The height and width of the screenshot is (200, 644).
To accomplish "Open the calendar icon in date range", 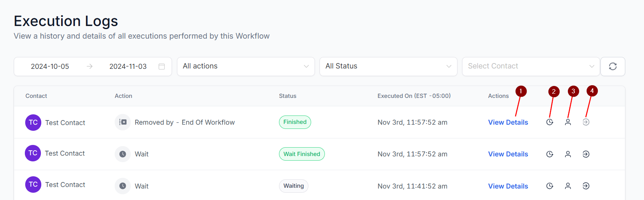I will point(162,67).
